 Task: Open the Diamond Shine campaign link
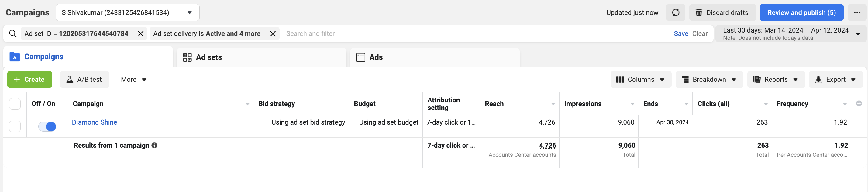94,122
